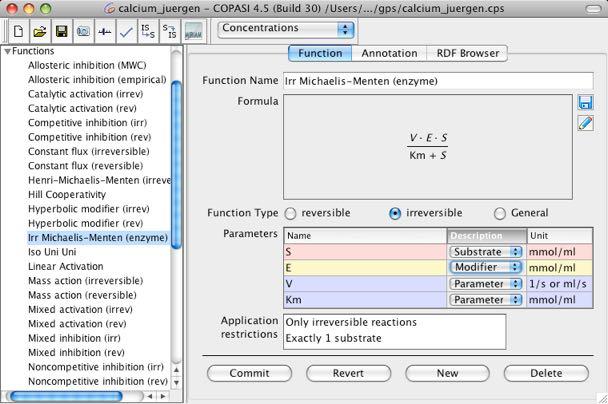The width and height of the screenshot is (608, 404).
Task: Select Constant flux (irreversible) function
Action: [88, 151]
